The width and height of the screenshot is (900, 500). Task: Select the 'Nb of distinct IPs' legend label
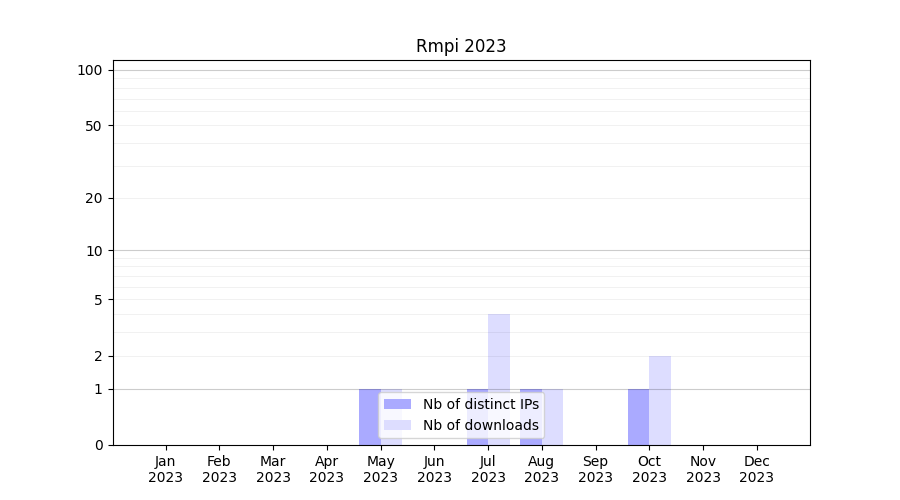480,404
